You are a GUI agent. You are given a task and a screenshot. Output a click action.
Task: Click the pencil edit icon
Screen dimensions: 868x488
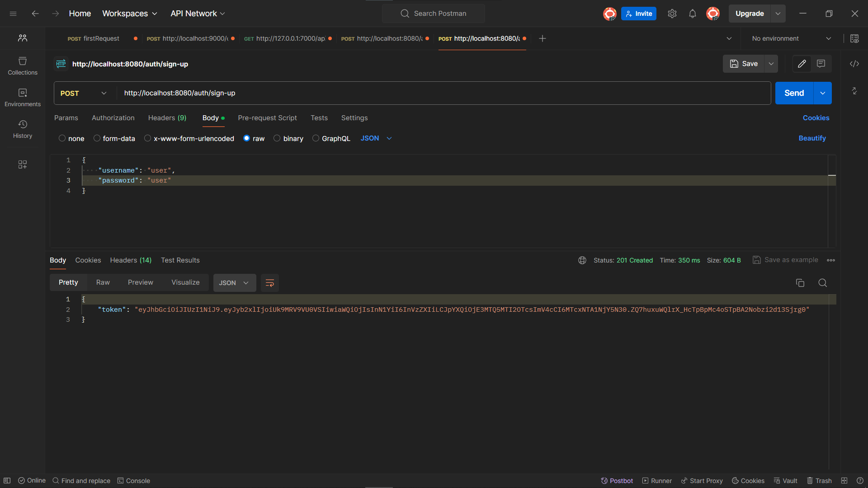(x=802, y=64)
